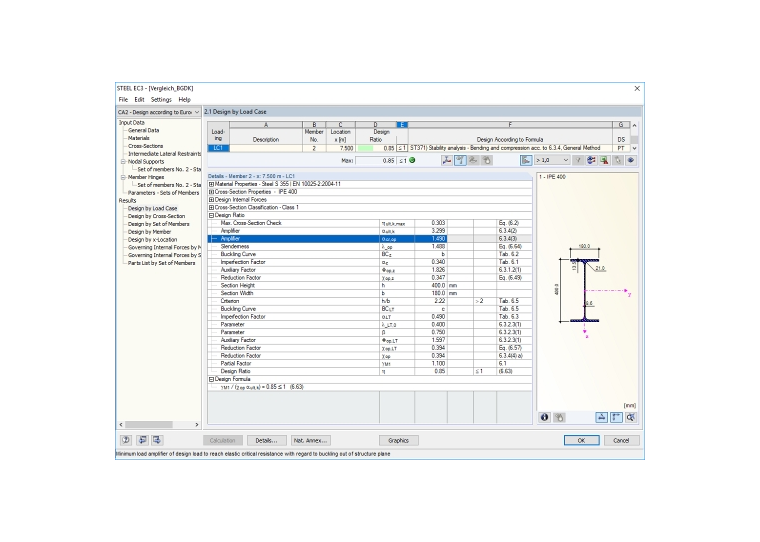Click the Graphics button
Viewport: 760px width, 542px height.
point(398,440)
